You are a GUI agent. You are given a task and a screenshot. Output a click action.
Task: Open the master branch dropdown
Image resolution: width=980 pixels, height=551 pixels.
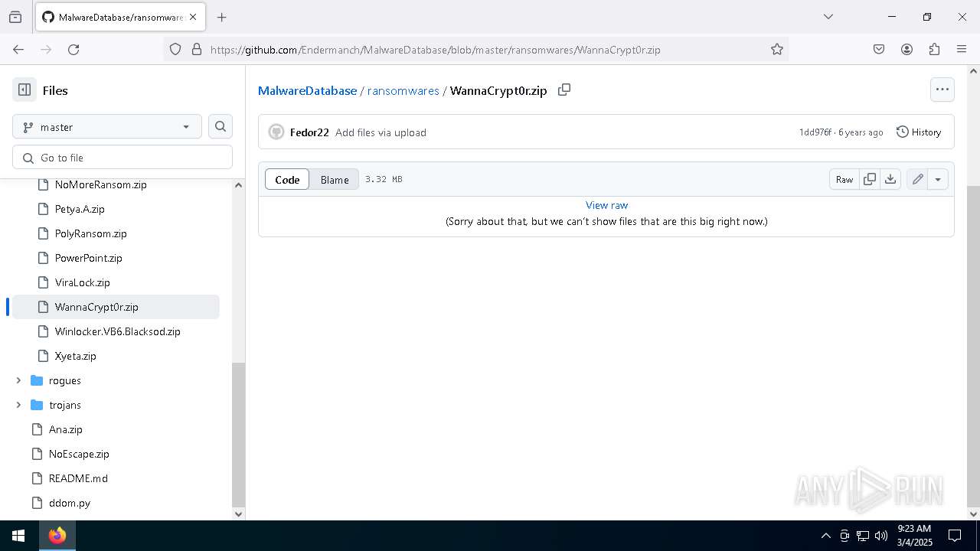click(x=107, y=127)
